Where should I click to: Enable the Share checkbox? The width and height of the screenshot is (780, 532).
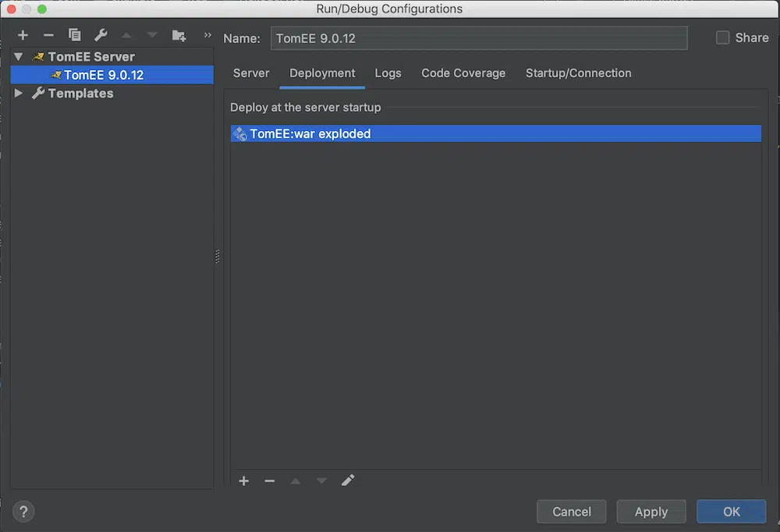coord(722,37)
